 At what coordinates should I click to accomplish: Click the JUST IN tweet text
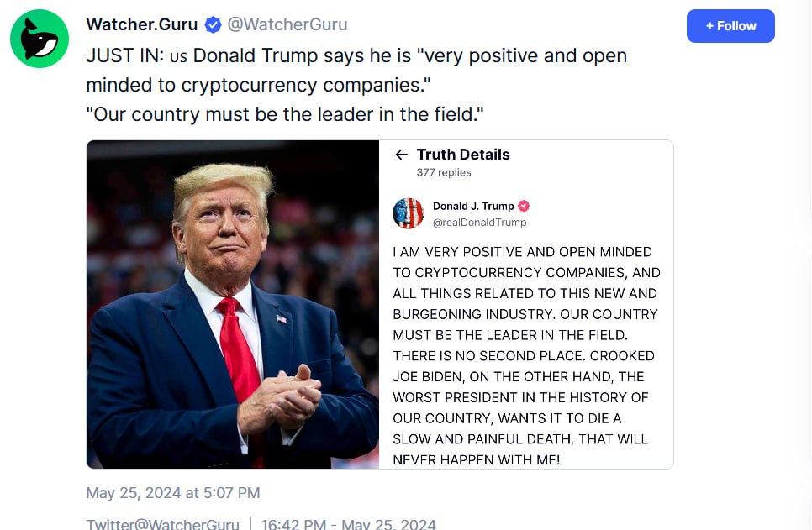click(x=356, y=85)
